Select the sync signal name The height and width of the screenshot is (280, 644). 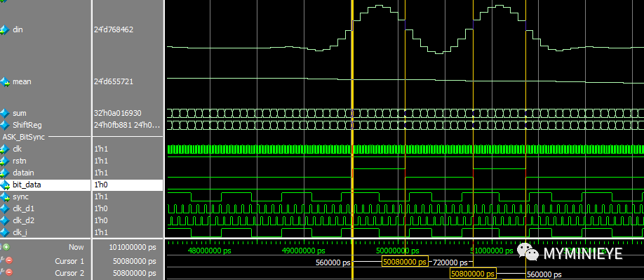[x=20, y=196]
